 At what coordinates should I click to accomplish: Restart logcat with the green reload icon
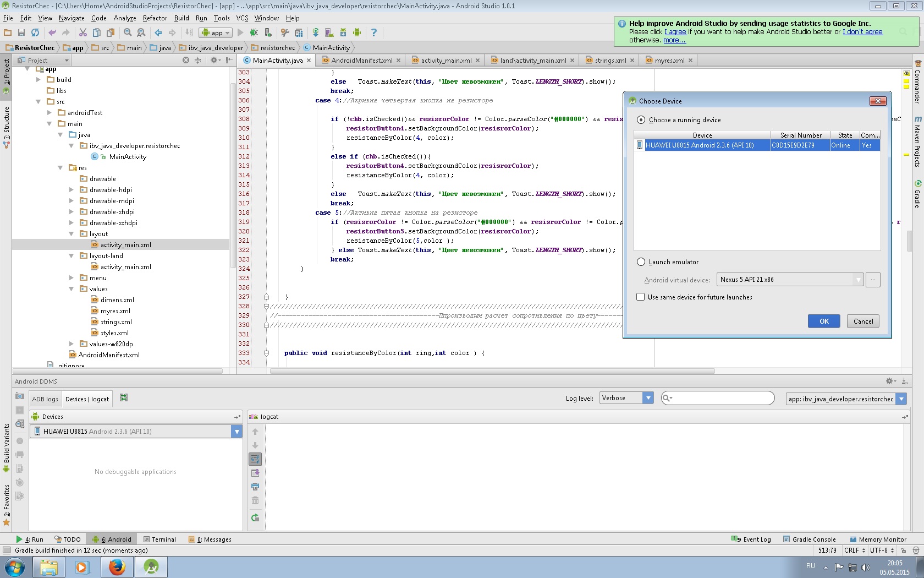click(x=255, y=517)
